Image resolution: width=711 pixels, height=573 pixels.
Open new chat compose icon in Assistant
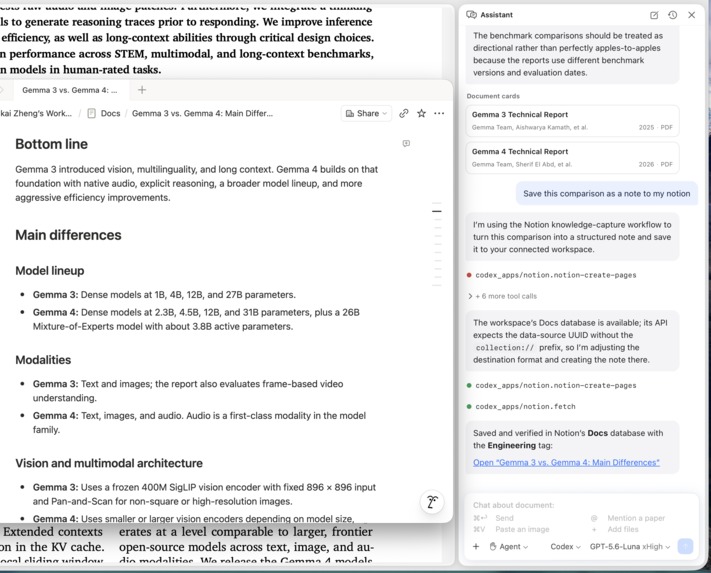tap(654, 15)
